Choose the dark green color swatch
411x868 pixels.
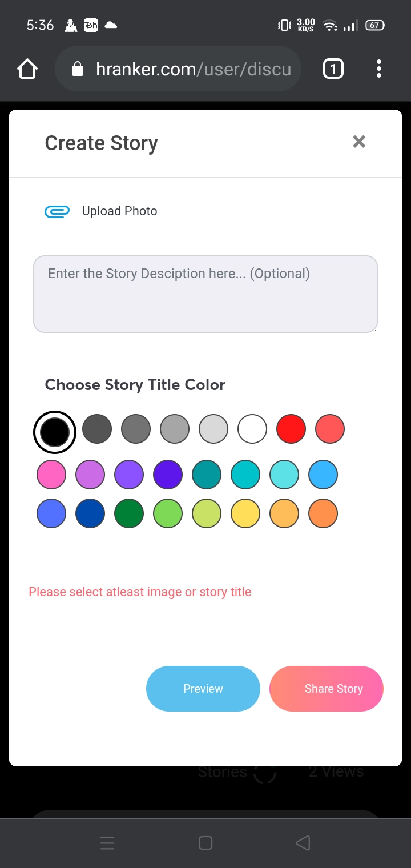coord(129,513)
